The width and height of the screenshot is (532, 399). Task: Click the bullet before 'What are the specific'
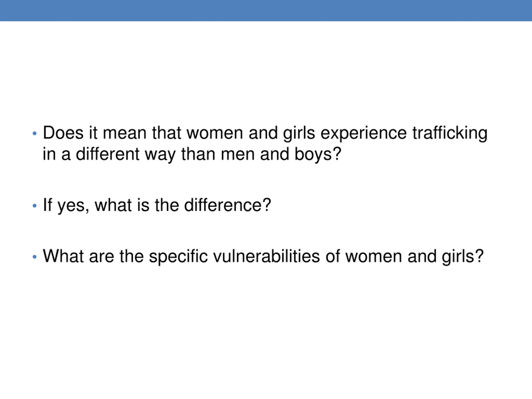pyautogui.click(x=35, y=257)
